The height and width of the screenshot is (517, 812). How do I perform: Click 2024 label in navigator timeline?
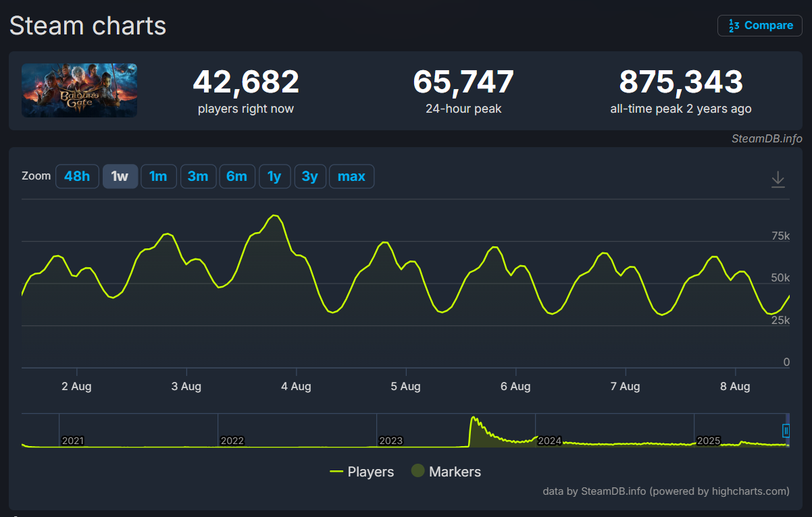coord(550,441)
